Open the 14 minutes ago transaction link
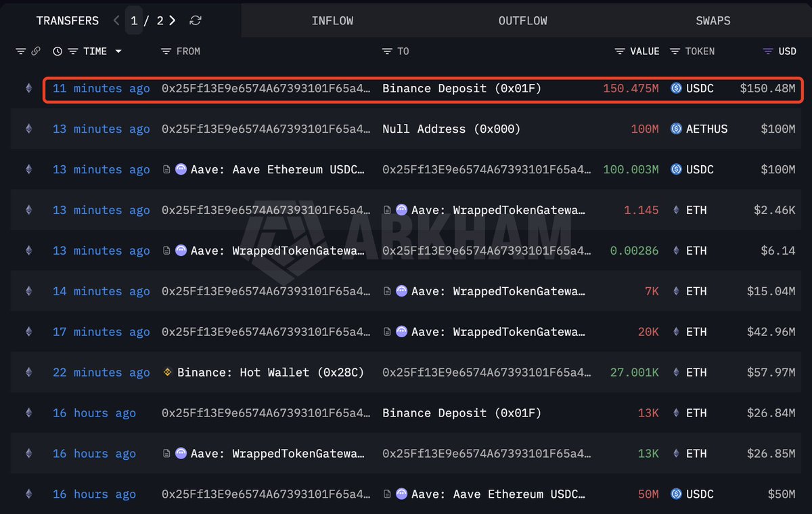 tap(101, 291)
